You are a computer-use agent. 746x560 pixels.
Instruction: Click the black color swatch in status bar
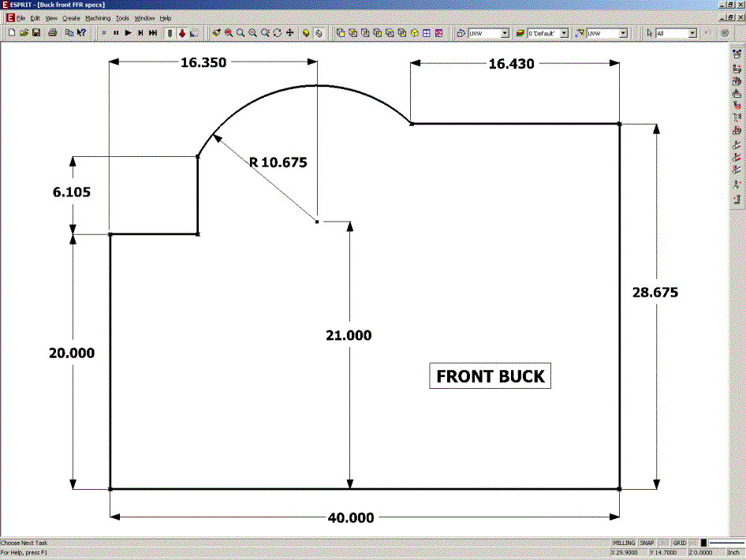tap(703, 543)
